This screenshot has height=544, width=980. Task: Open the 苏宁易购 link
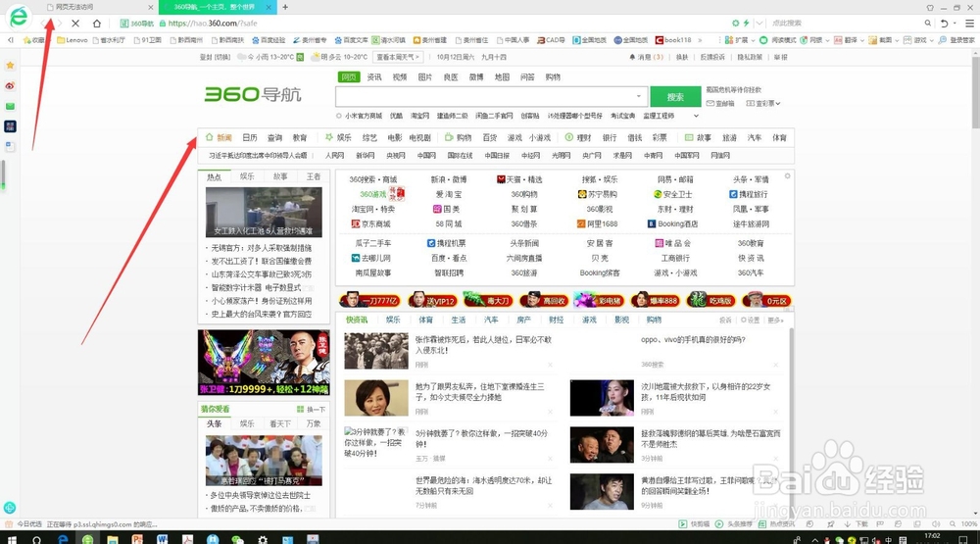[598, 194]
